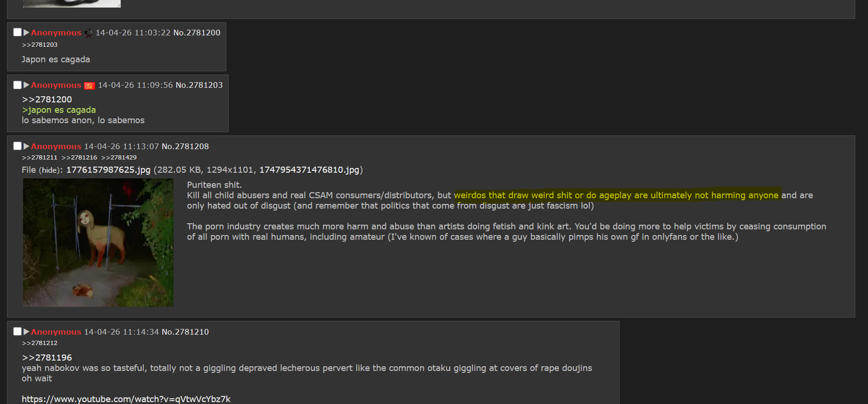
Task: Click the quoted post link >>2781196
Action: (x=47, y=358)
